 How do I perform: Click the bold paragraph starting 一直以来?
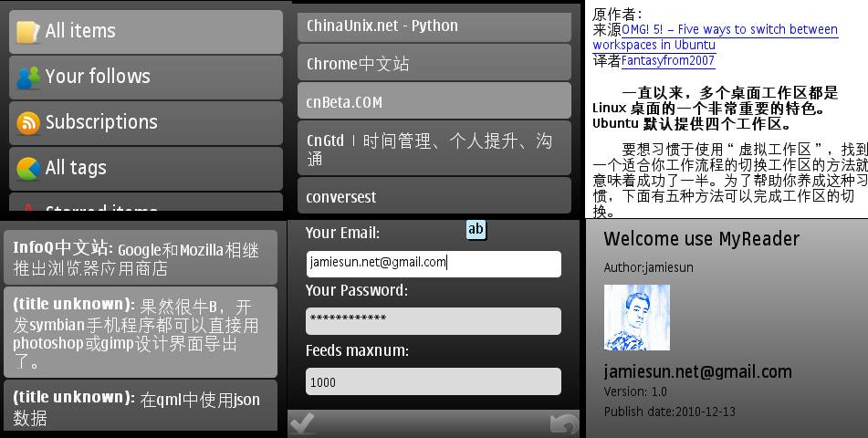click(716, 108)
